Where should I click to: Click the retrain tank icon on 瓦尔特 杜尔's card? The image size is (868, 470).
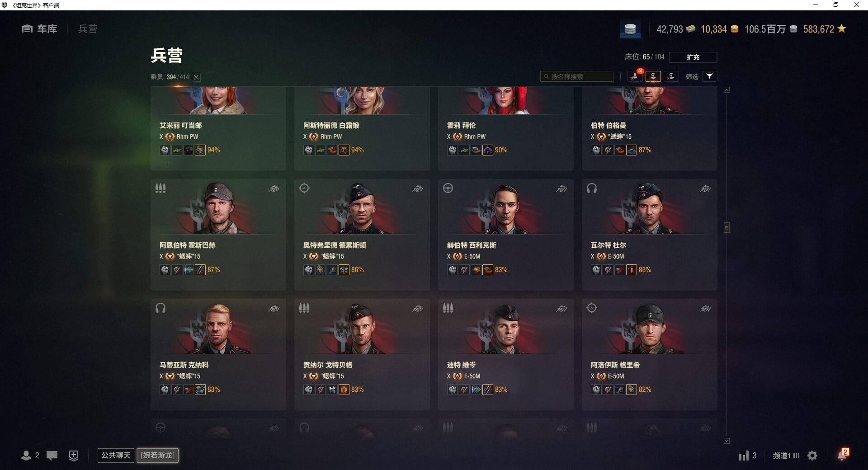point(705,189)
